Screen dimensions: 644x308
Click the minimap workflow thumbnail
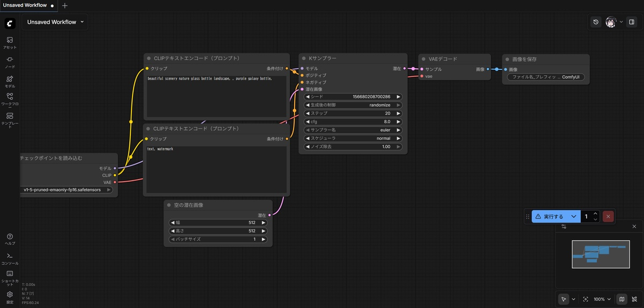click(601, 254)
